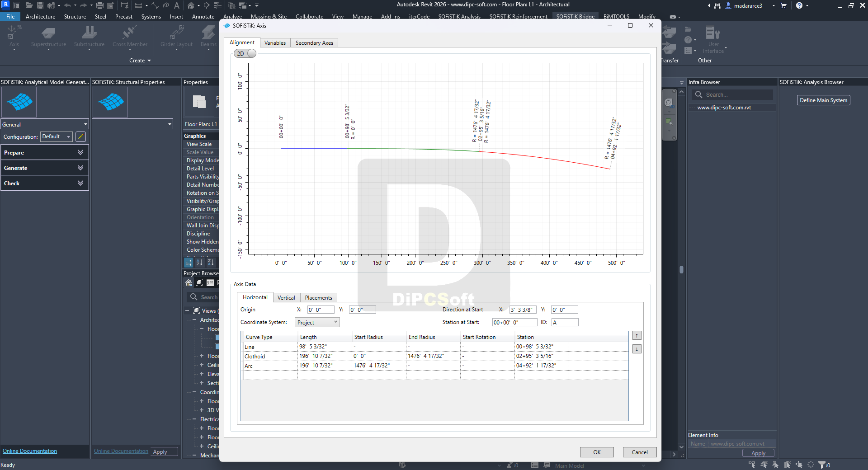Open the File menu

point(10,17)
